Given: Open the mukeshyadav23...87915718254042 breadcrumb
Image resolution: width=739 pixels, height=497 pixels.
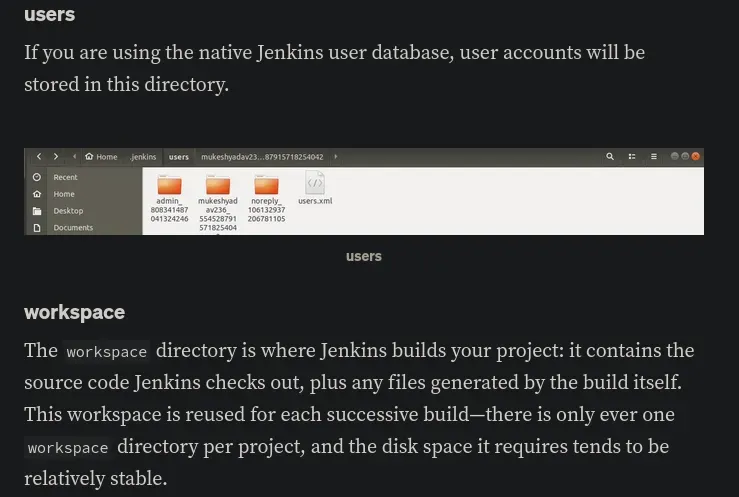Looking at the screenshot, I should (x=262, y=157).
